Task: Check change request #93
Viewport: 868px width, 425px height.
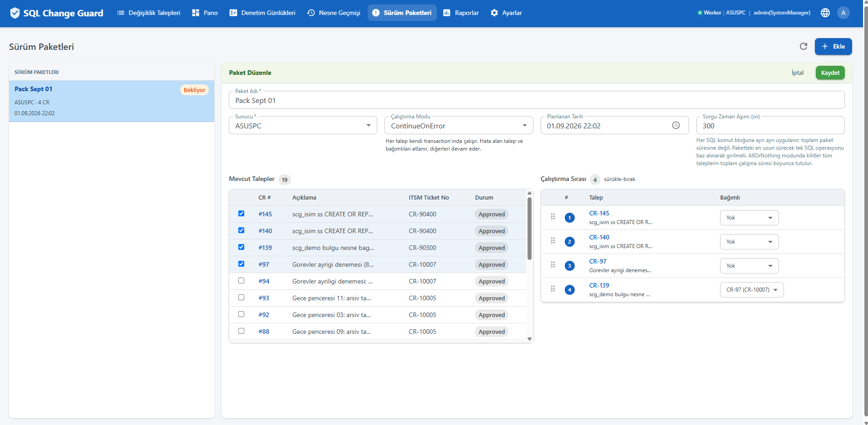Action: tap(241, 298)
